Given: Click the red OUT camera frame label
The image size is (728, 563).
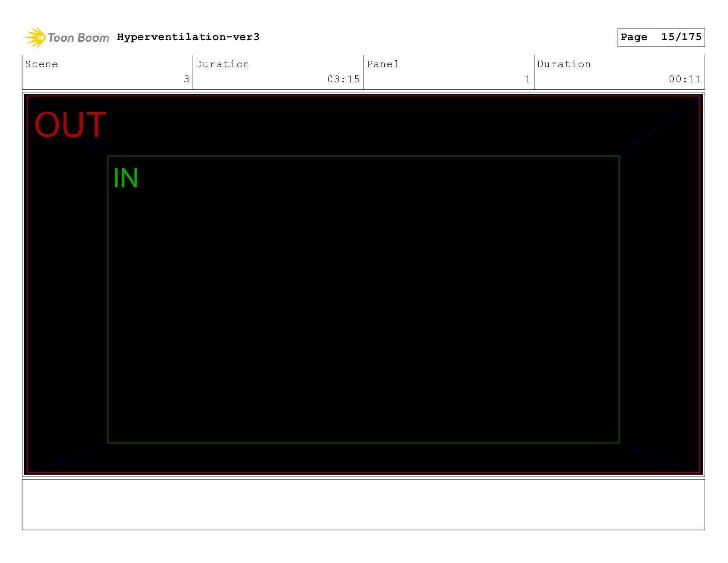Looking at the screenshot, I should pyautogui.click(x=70, y=125).
